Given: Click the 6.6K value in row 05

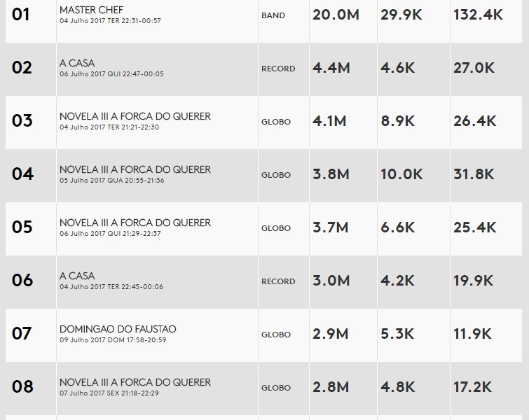Looking at the screenshot, I should point(397,227).
